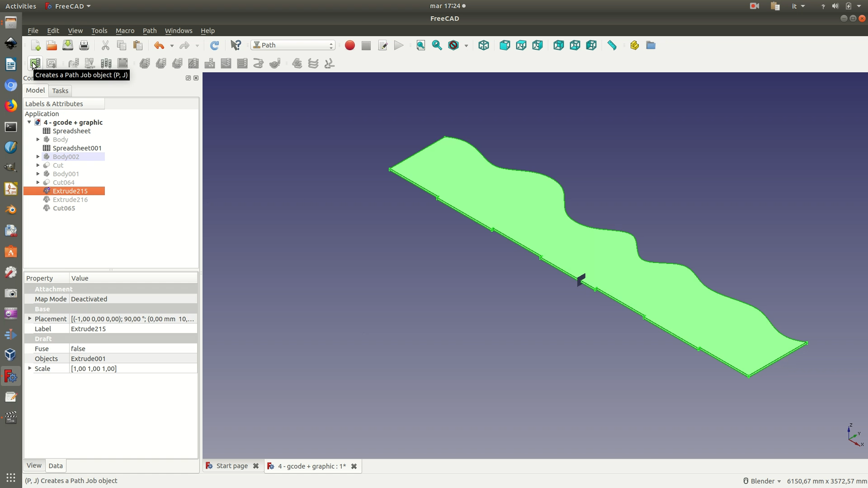Set the isometric view cube icon

484,45
